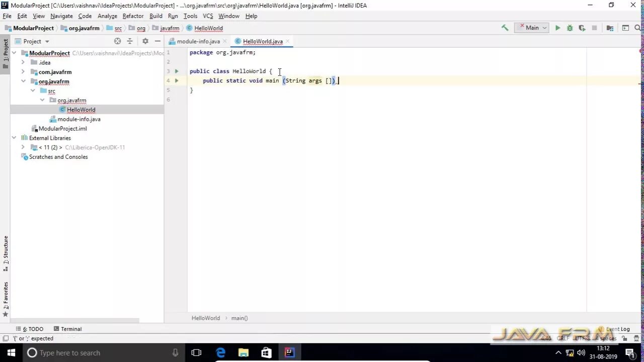Click the taskbar microphone search icon
Screen dimensions: 644x362
point(175,353)
